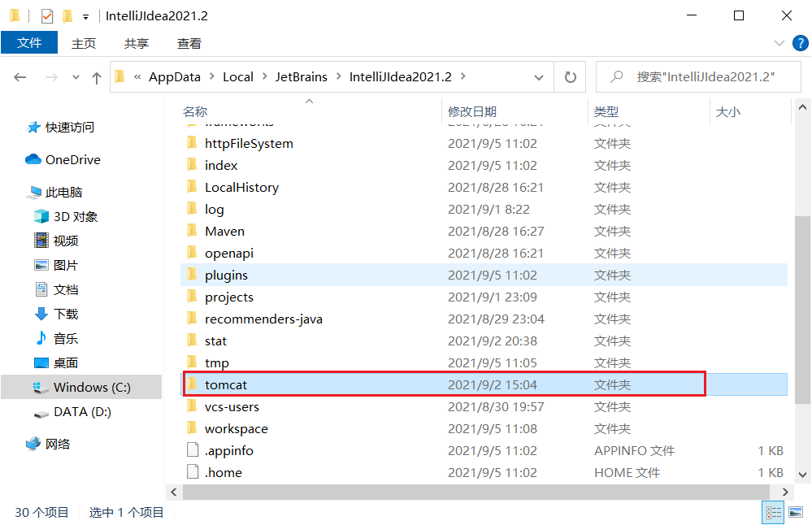Expand chevron after JetBrains in address bar
The width and height of the screenshot is (812, 525).
click(338, 76)
